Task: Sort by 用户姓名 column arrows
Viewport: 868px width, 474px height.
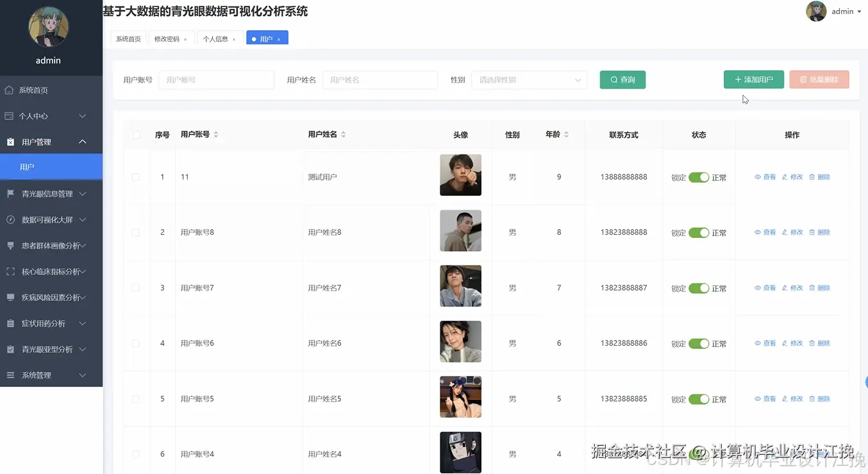Action: coord(343,135)
